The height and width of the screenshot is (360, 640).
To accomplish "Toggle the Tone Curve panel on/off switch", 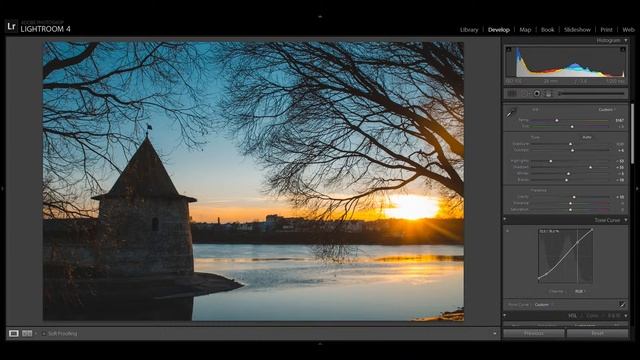I will [505, 220].
